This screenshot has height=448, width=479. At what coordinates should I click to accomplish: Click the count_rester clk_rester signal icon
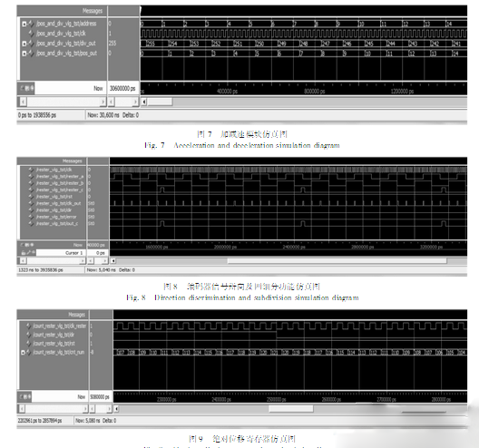coord(29,326)
